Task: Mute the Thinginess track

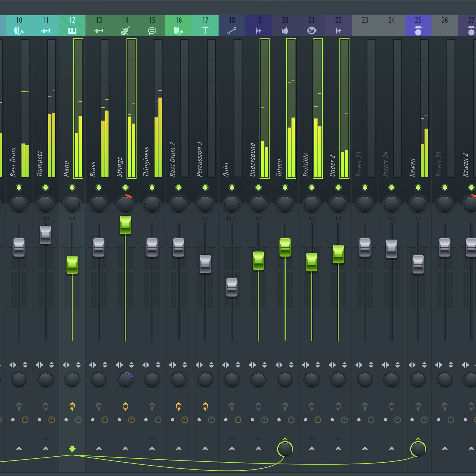Action: (x=152, y=187)
